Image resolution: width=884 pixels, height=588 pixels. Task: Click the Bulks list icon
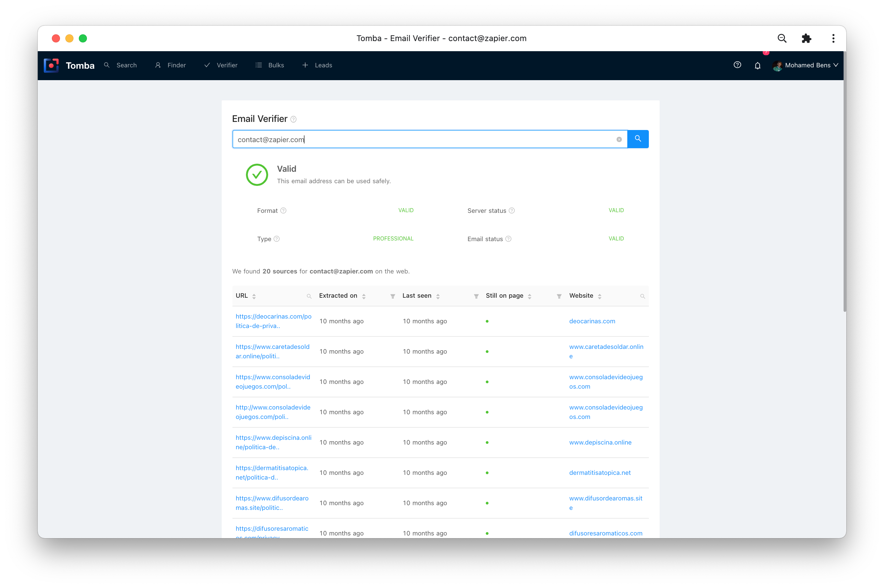[260, 65]
